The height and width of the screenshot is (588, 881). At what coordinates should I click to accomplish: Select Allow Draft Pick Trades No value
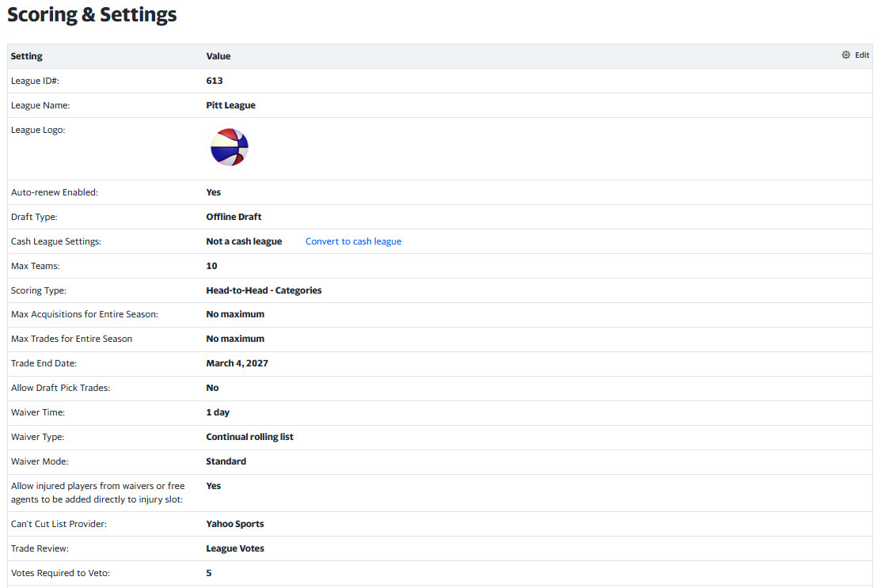[x=212, y=388]
